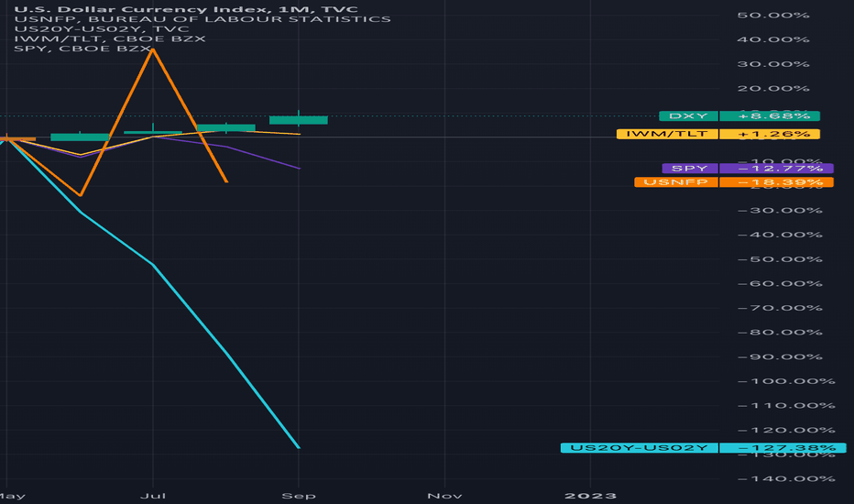The height and width of the screenshot is (504, 854).
Task: Click the -30.00% price scale label
Action: [x=780, y=211]
